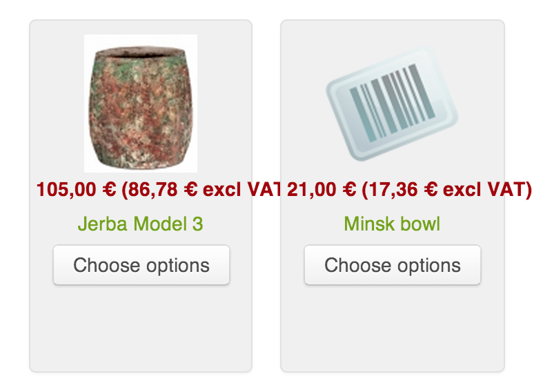Screen dimensions: 552x392
Task: Click the dark rim opening of the pot
Action: (141, 52)
